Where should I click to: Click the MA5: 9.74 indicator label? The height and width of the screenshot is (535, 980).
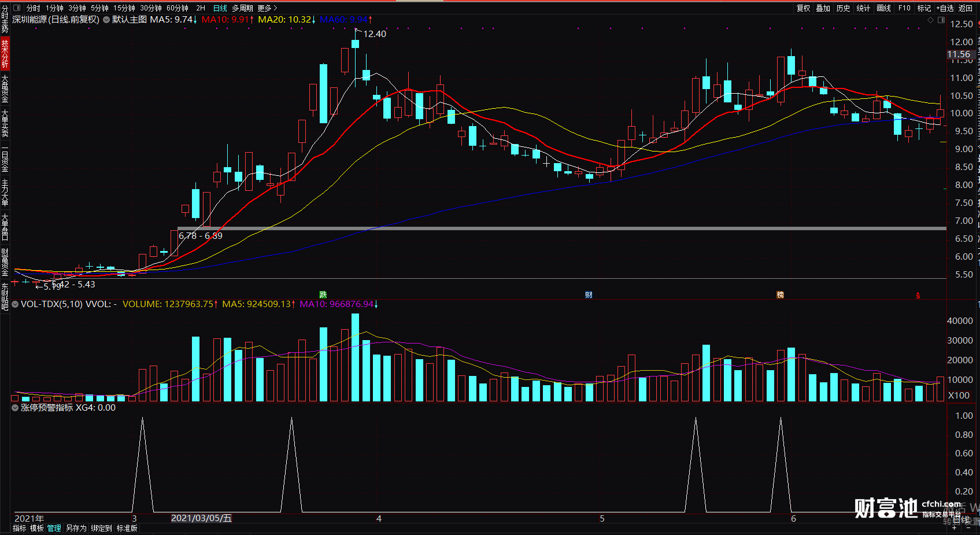pos(173,20)
